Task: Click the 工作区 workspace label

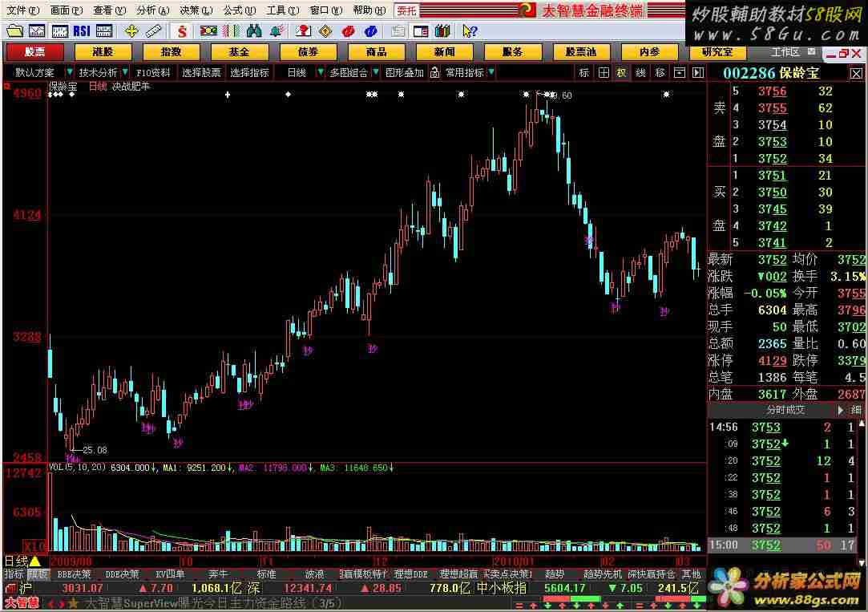Action: tap(786, 51)
